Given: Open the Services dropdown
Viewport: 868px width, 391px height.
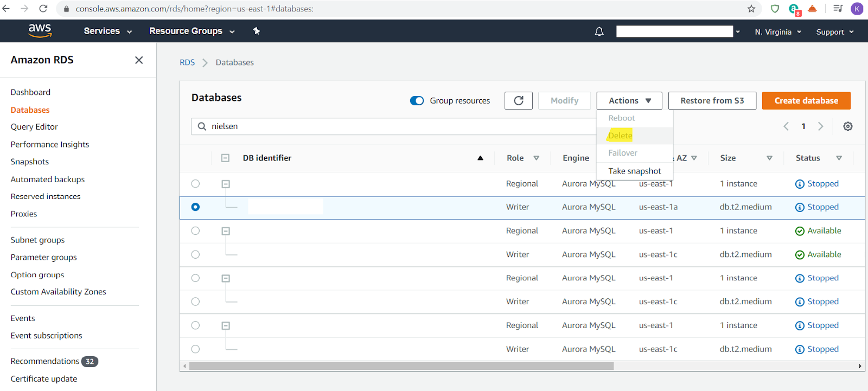Looking at the screenshot, I should coord(108,31).
